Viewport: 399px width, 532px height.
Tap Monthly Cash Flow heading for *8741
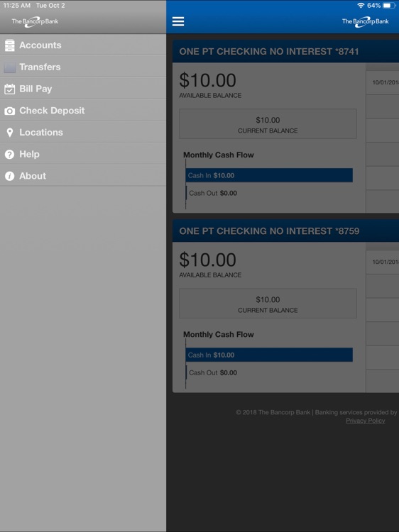219,155
